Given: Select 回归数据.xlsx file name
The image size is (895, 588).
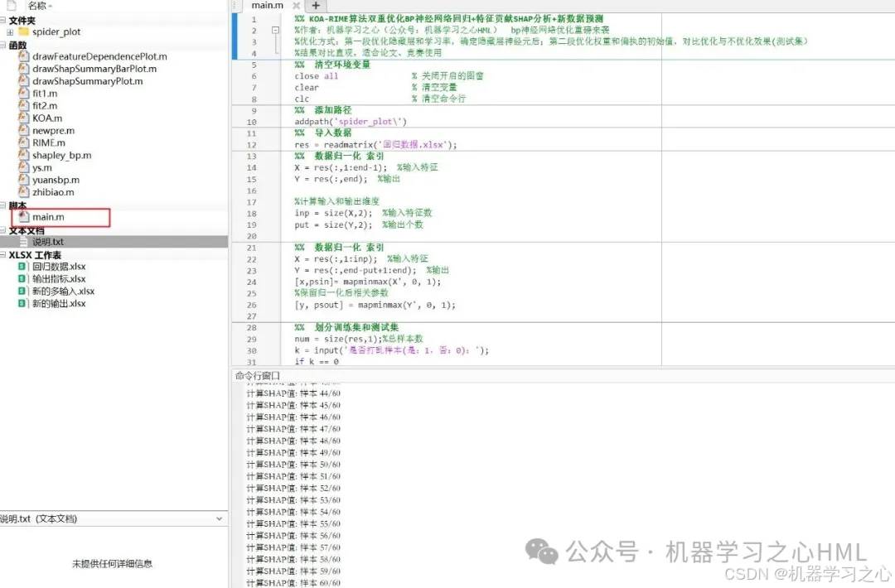Looking at the screenshot, I should pyautogui.click(x=60, y=267).
